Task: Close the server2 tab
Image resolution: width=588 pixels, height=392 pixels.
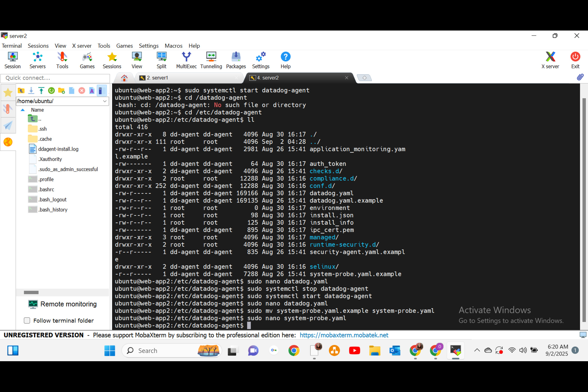Action: click(x=347, y=78)
